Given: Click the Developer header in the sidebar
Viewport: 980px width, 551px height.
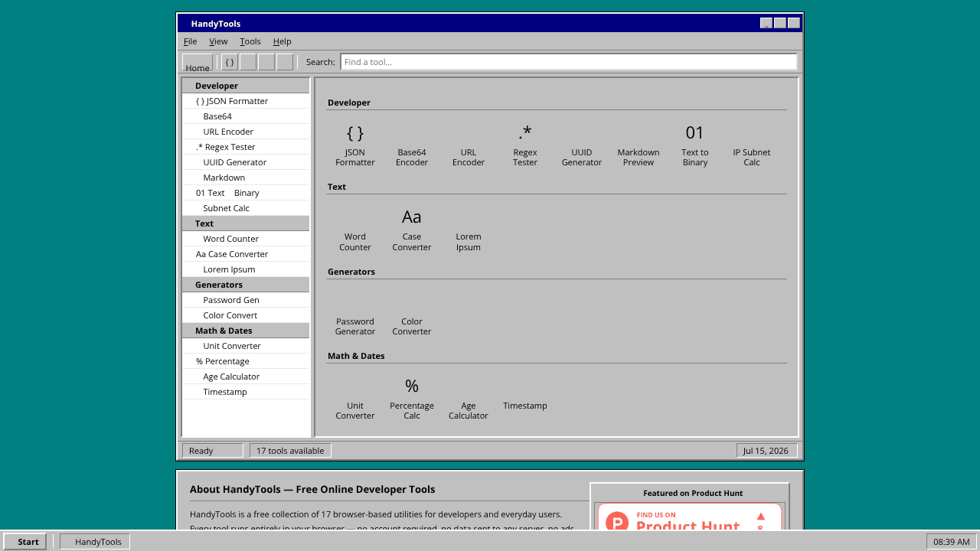Looking at the screenshot, I should point(246,86).
